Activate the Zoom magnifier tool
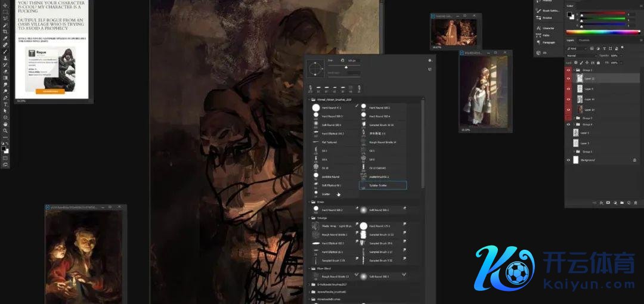644x304 pixels. tap(5, 130)
